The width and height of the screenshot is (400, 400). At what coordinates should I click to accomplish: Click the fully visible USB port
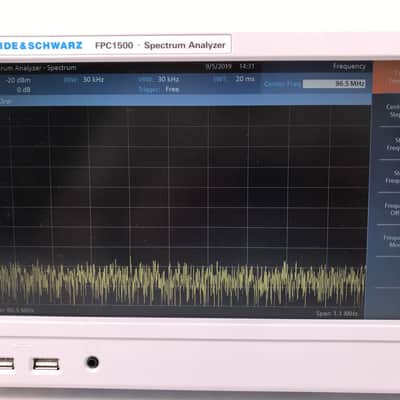(46, 364)
